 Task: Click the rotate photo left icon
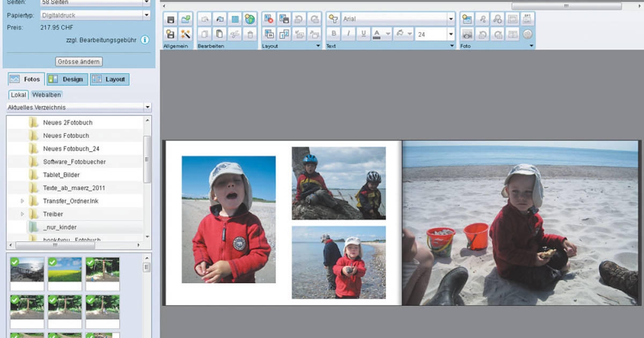pyautogui.click(x=482, y=34)
